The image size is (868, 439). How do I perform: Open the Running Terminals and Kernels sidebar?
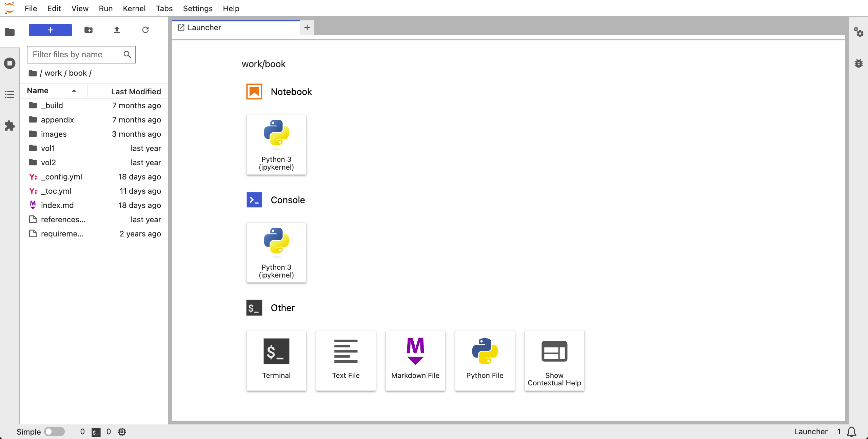pos(9,63)
